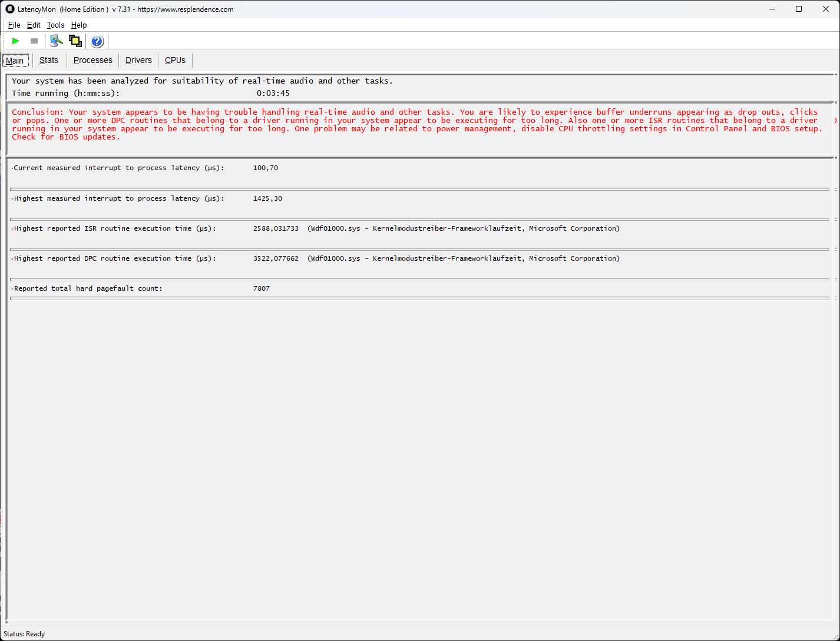This screenshot has height=641, width=840.
Task: Start monitoring with the green play button
Action: (16, 41)
